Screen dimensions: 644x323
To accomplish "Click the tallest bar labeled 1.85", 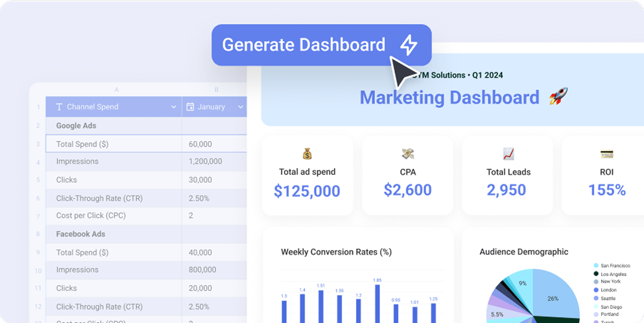I will click(x=377, y=303).
